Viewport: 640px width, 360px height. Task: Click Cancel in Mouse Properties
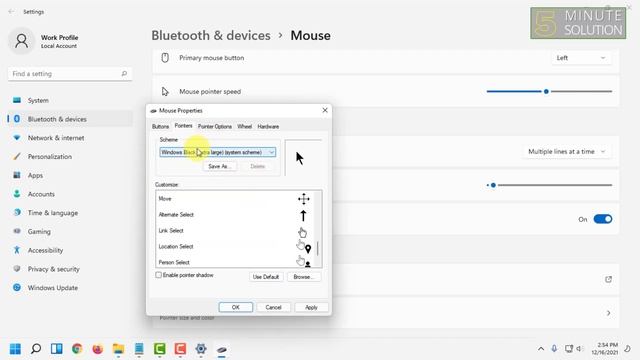(x=273, y=307)
